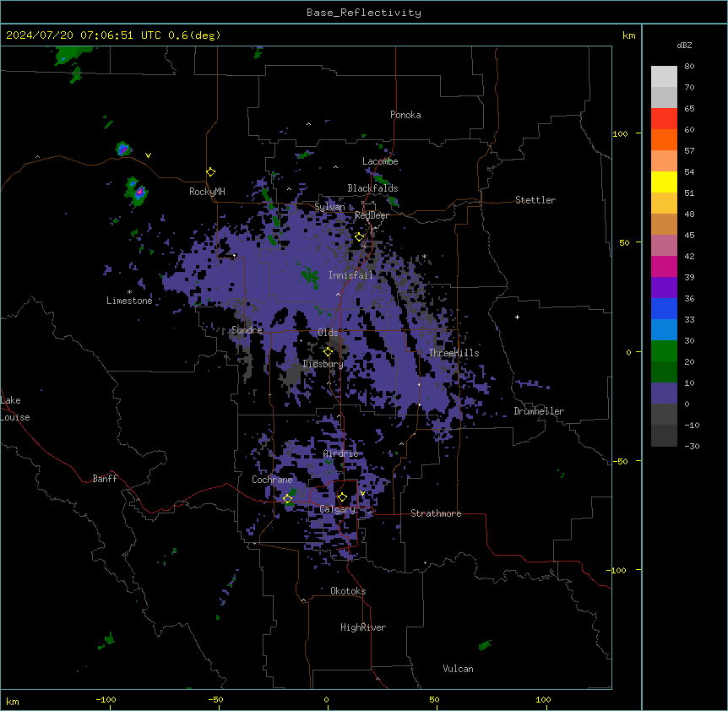Click the asterisk marker above Limestone label
The height and width of the screenshot is (711, 728).
tap(129, 292)
